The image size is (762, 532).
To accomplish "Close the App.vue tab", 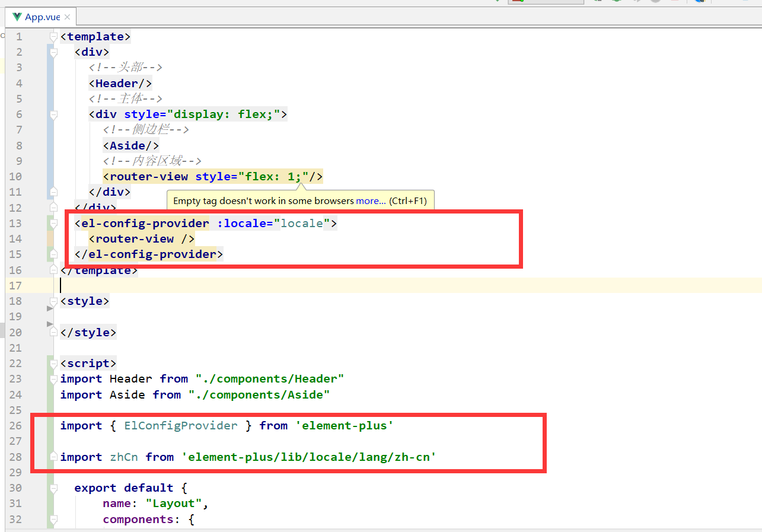I will pos(67,17).
